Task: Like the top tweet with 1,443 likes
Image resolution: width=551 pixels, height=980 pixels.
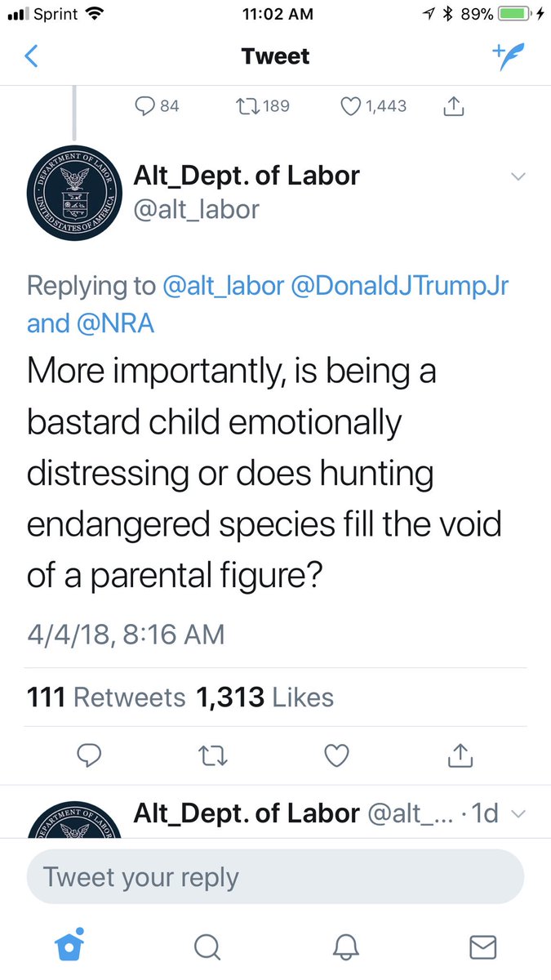Action: [x=351, y=105]
